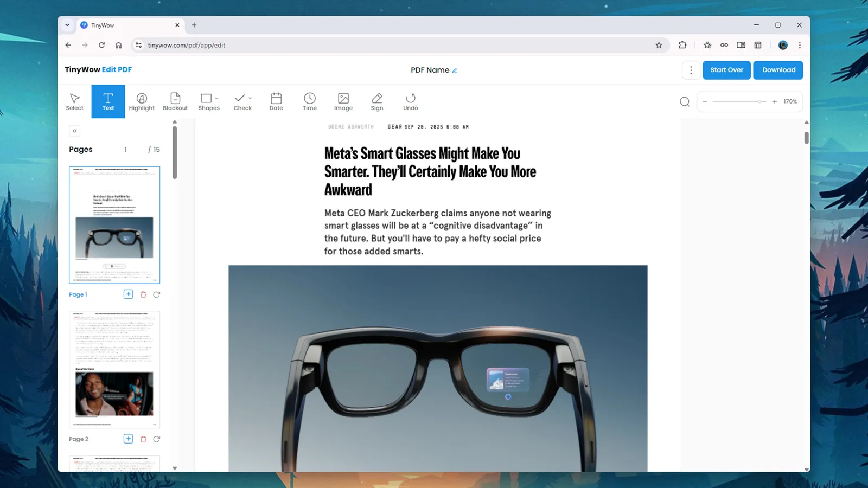Delete Page 1 with trash icon
Image resolution: width=868 pixels, height=488 pixels.
(143, 294)
